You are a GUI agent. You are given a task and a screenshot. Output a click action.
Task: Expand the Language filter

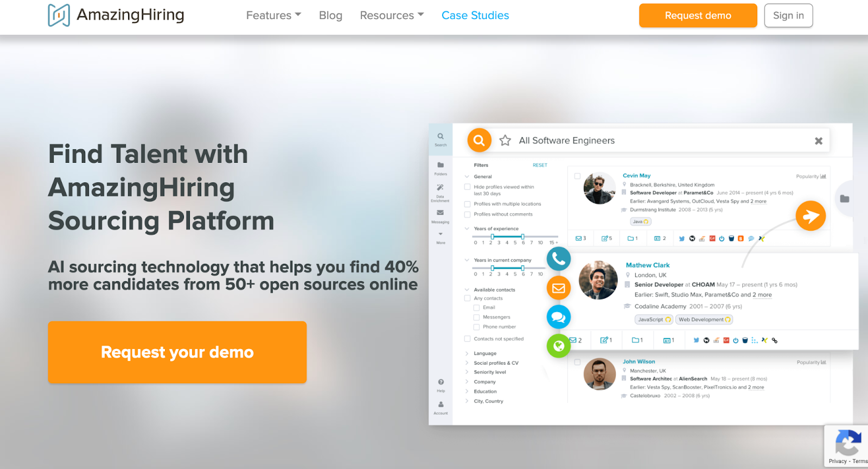click(x=467, y=353)
